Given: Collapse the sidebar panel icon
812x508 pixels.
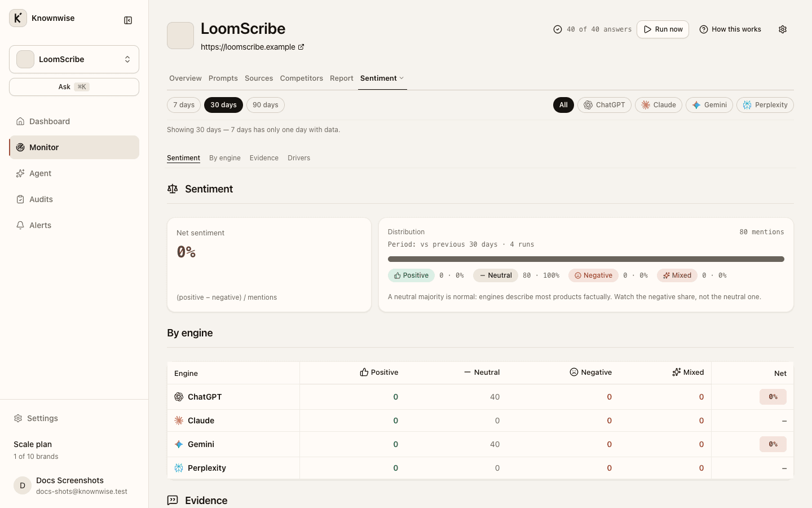Looking at the screenshot, I should pos(128,20).
